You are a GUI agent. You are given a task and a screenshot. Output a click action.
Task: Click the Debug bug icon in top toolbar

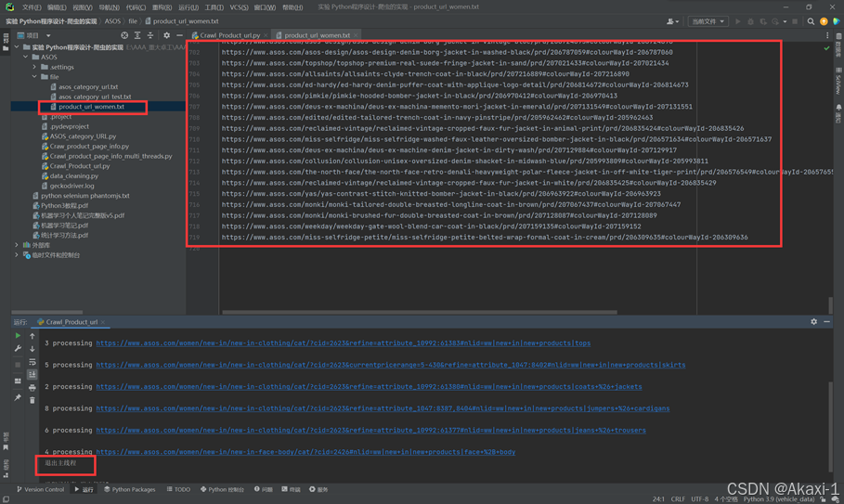(750, 21)
